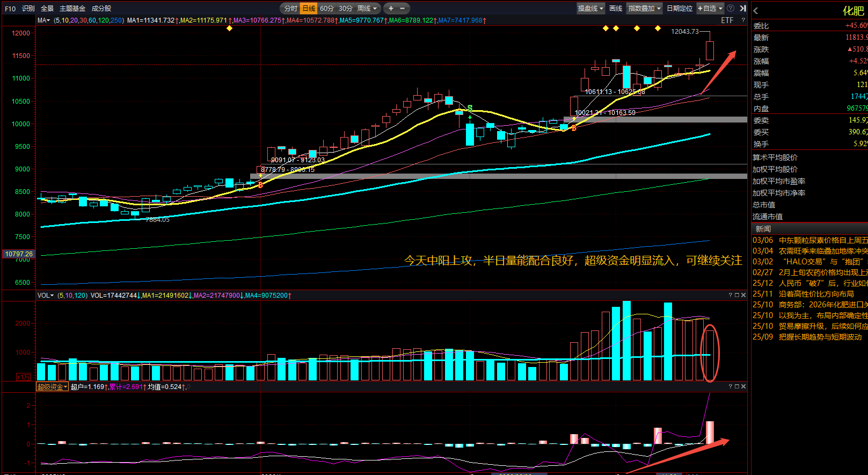The width and height of the screenshot is (868, 475).
Task: Collapse the right side panel arrow
Action: 743,9
